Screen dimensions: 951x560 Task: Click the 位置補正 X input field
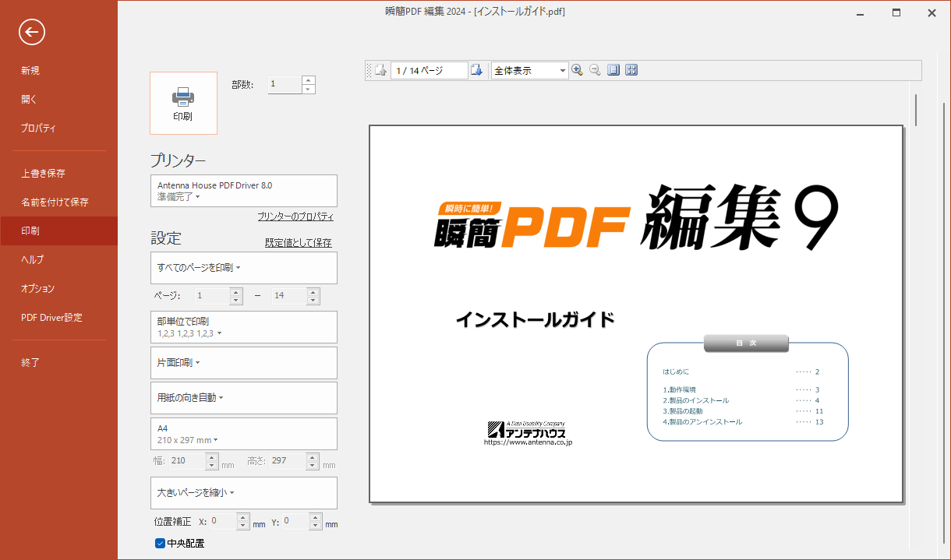[223, 522]
